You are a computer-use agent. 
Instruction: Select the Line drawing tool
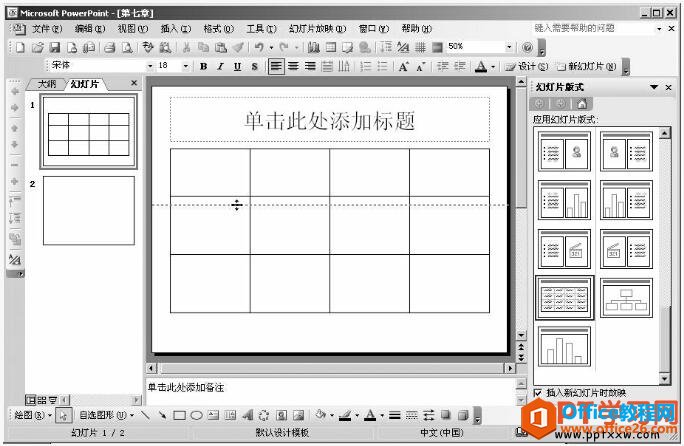[145, 415]
